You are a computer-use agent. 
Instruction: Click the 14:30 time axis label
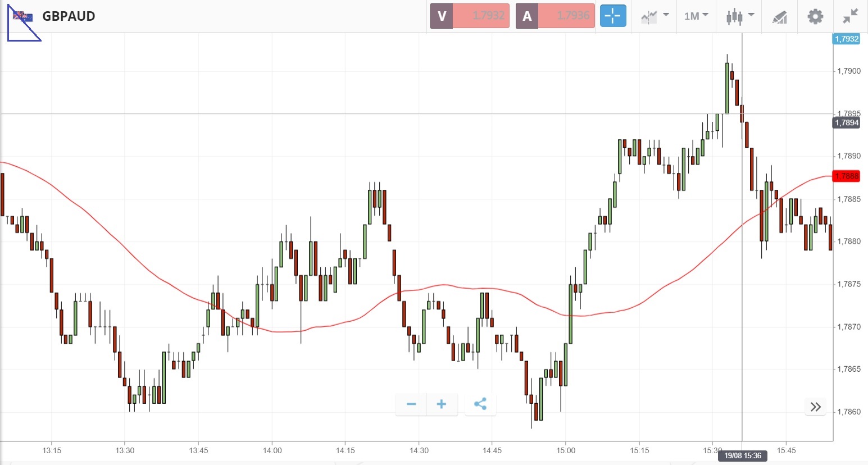tap(419, 450)
